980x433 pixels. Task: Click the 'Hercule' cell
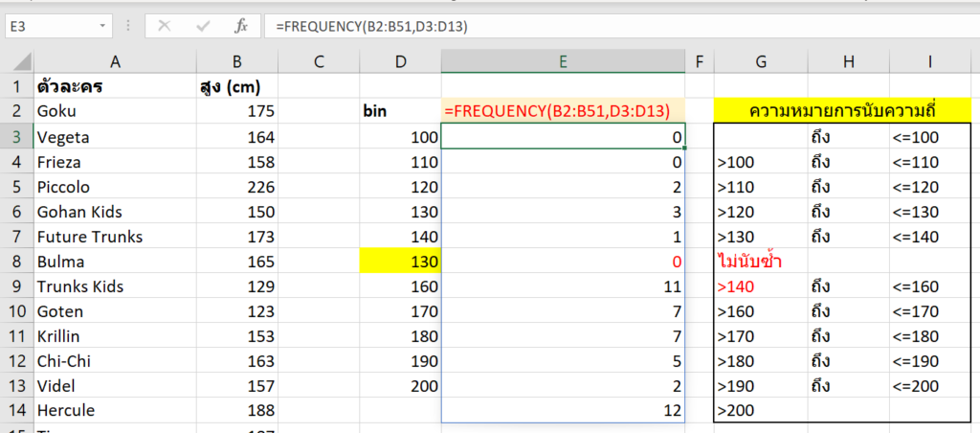[115, 410]
